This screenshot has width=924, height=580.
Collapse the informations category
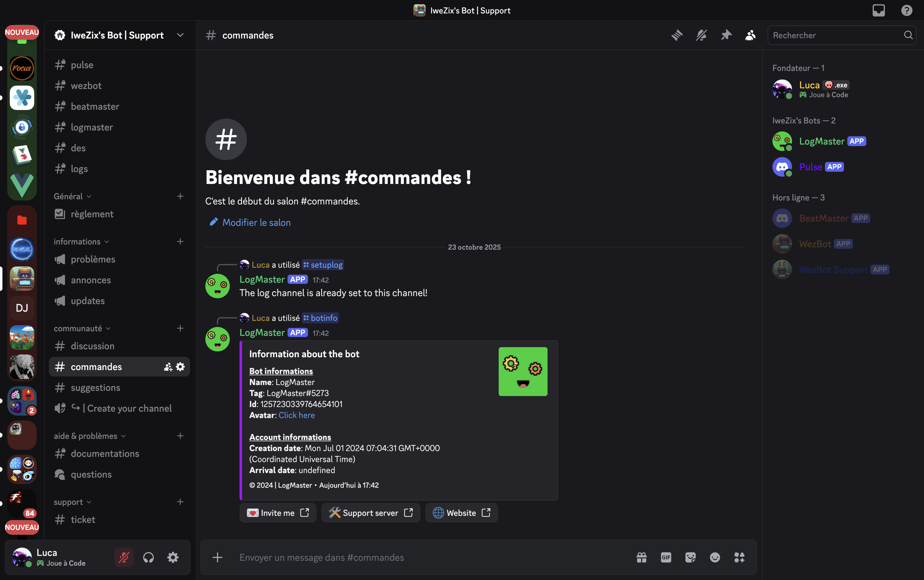click(x=81, y=242)
